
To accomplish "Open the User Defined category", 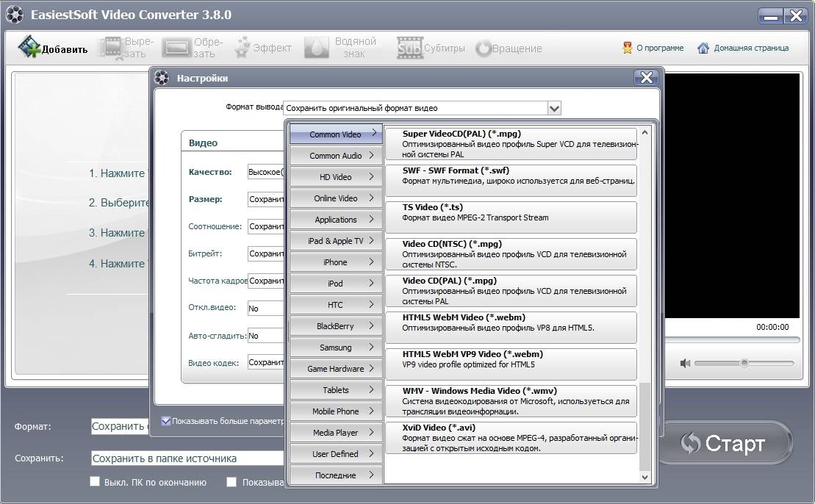I will [336, 453].
